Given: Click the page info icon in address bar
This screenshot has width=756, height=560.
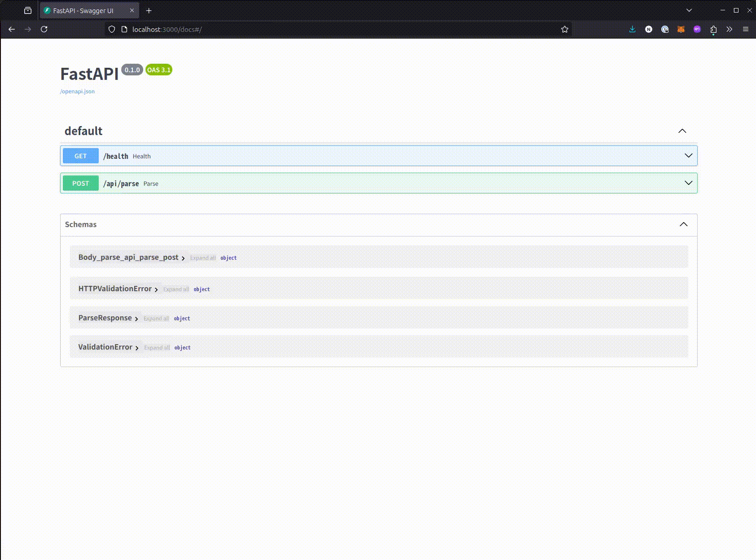Looking at the screenshot, I should 124,29.
